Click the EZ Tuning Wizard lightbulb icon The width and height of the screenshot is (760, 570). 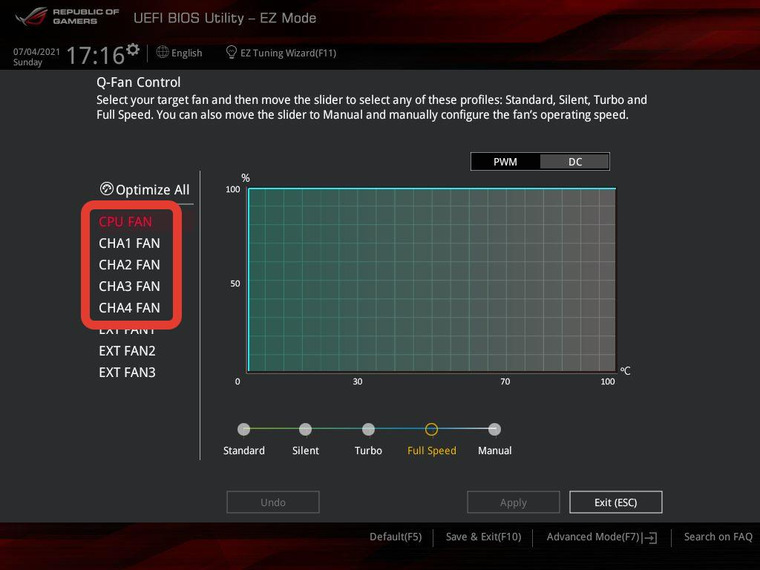click(231, 52)
